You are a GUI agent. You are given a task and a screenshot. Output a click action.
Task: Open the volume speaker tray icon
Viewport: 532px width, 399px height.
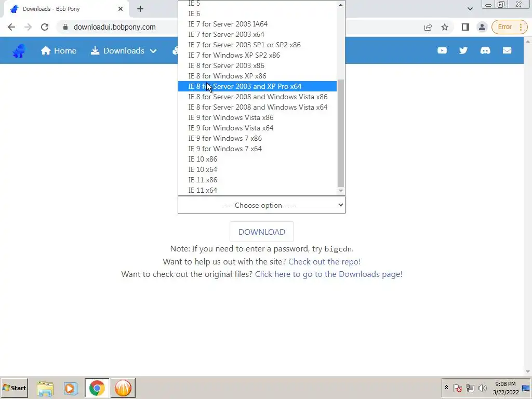click(482, 388)
